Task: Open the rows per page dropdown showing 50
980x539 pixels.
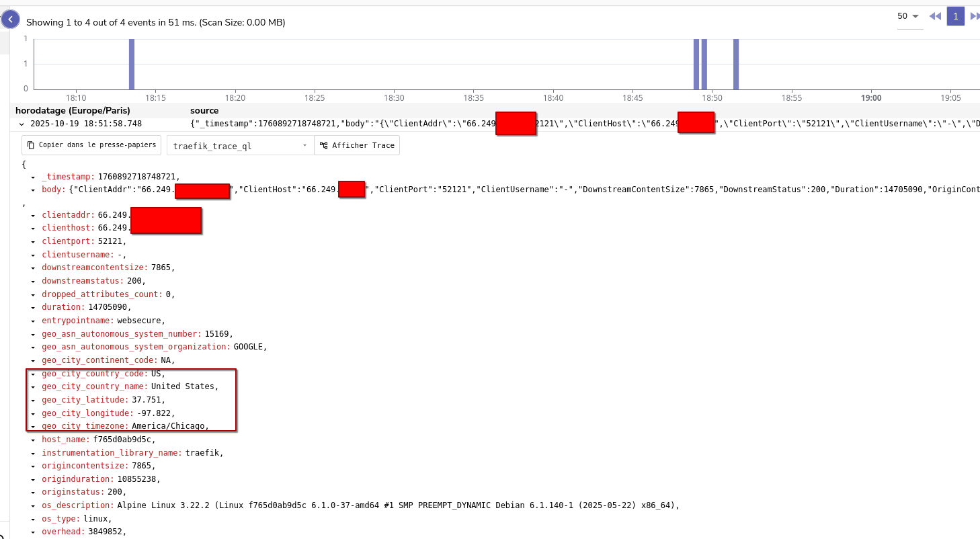Action: coord(909,17)
